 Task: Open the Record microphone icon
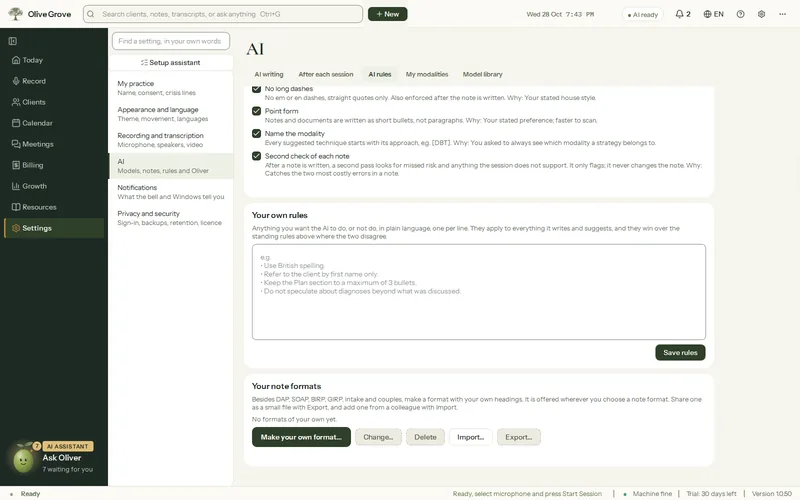point(16,81)
